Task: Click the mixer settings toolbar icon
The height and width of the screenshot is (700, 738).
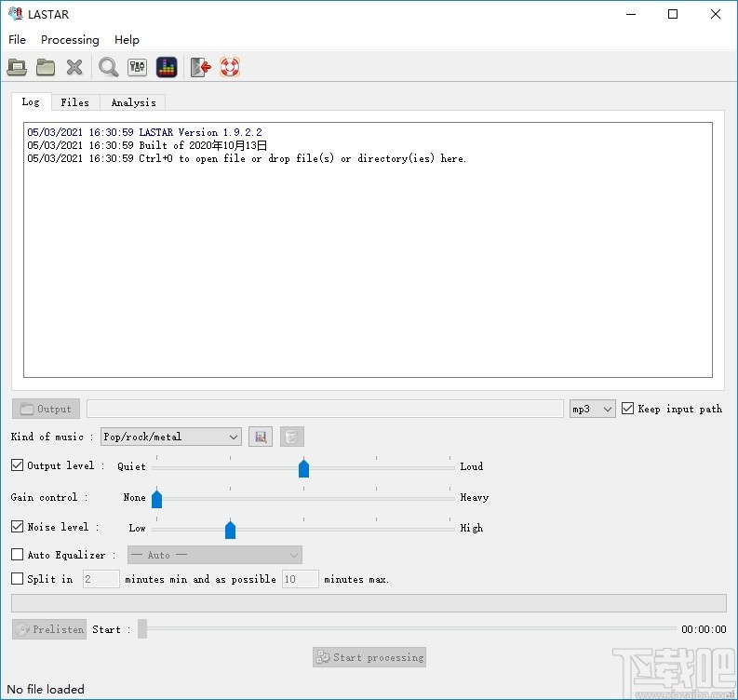Action: coord(137,67)
